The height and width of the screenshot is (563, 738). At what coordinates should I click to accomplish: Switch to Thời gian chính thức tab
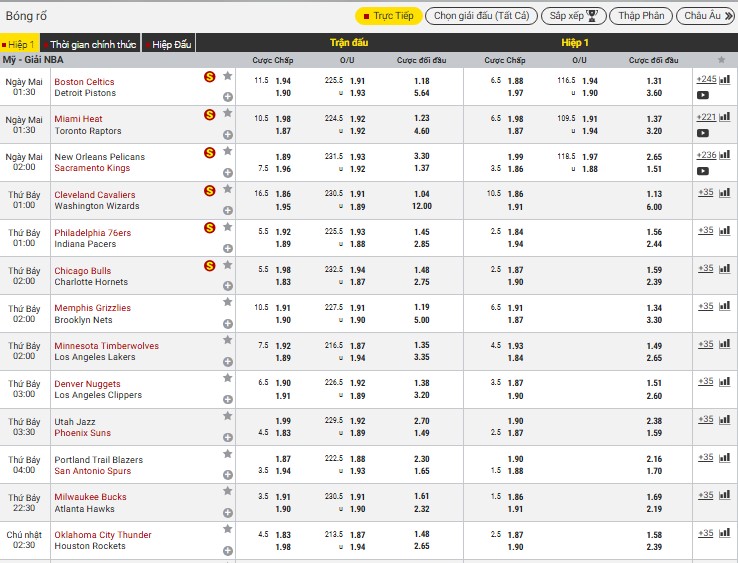[90, 44]
